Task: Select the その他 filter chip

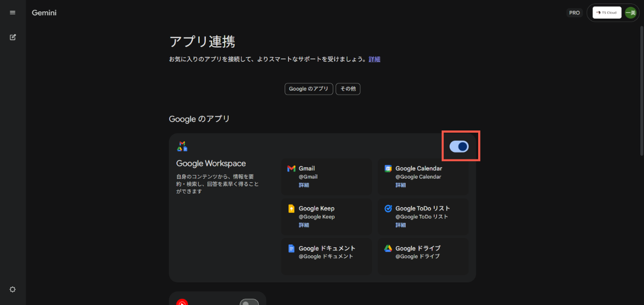Action: click(348, 89)
